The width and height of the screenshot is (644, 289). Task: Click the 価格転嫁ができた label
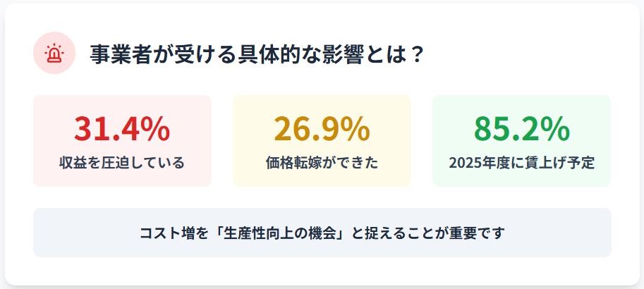(x=322, y=163)
